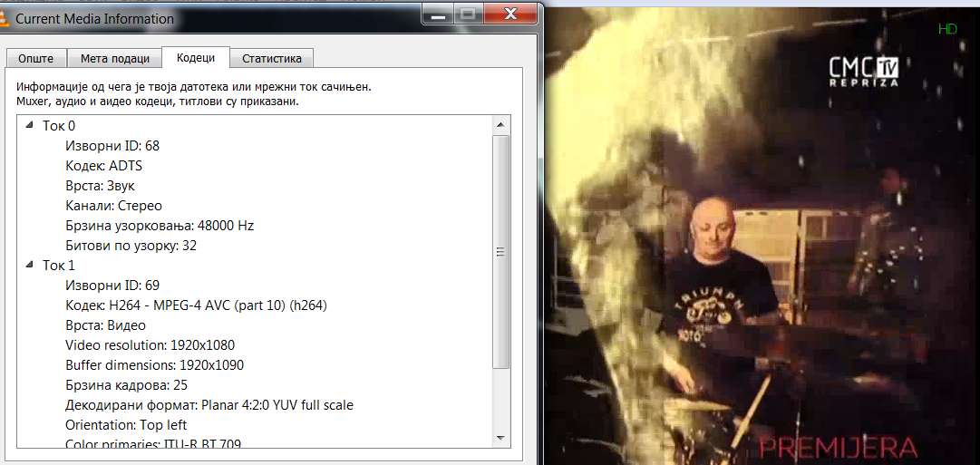Collapse the Ток 0 stream node
The image size is (980, 465).
tap(30, 125)
